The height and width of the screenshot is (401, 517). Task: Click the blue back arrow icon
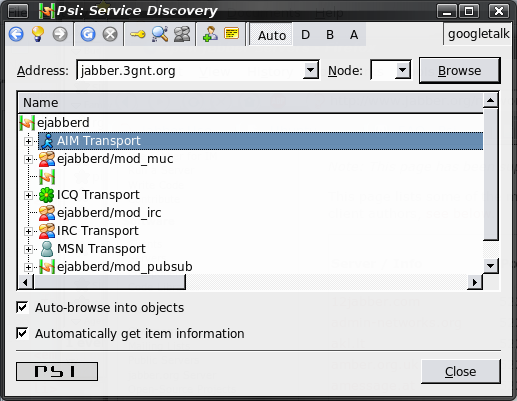(16, 34)
